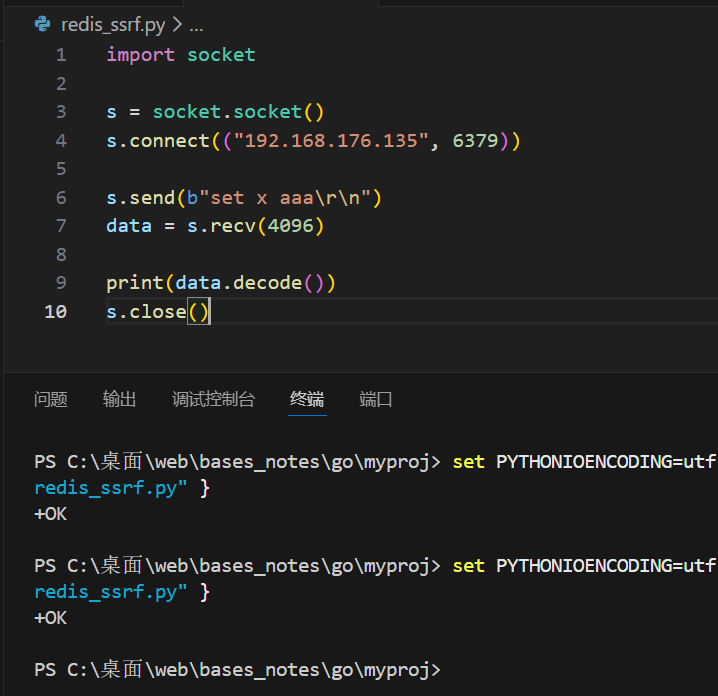Click 'data.decode' on line 9

[239, 283]
